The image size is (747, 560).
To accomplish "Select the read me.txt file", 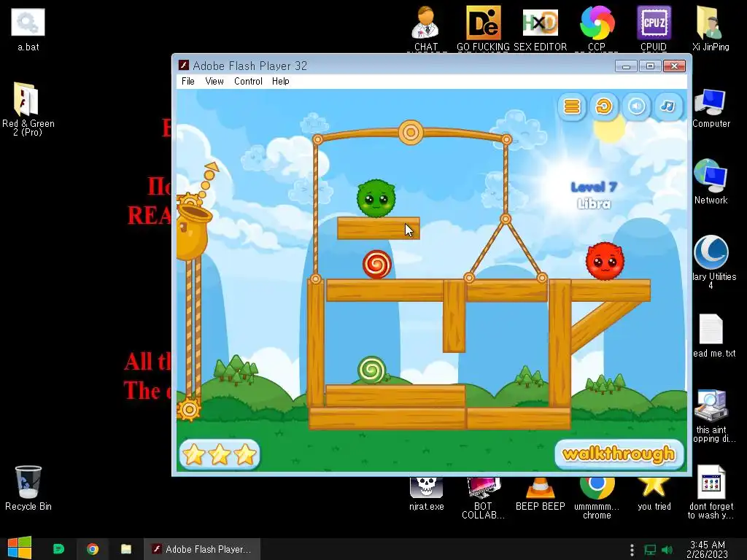I will click(712, 335).
